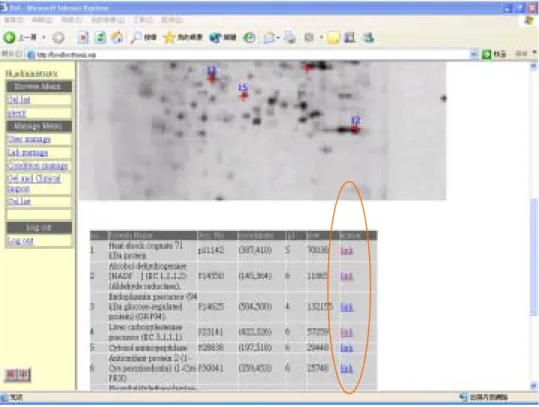Click link for Heat shock cognate 71 row
Image resolution: width=539 pixels, height=407 pixels.
346,251
